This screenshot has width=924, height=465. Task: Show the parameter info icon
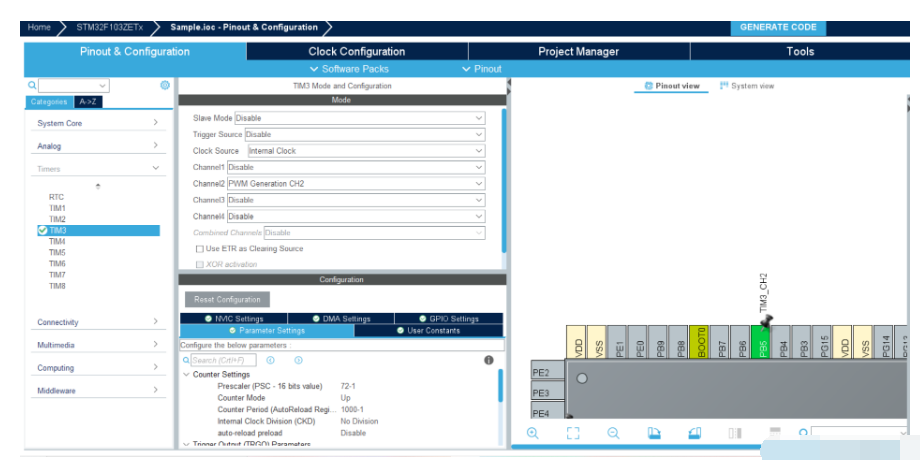[489, 360]
